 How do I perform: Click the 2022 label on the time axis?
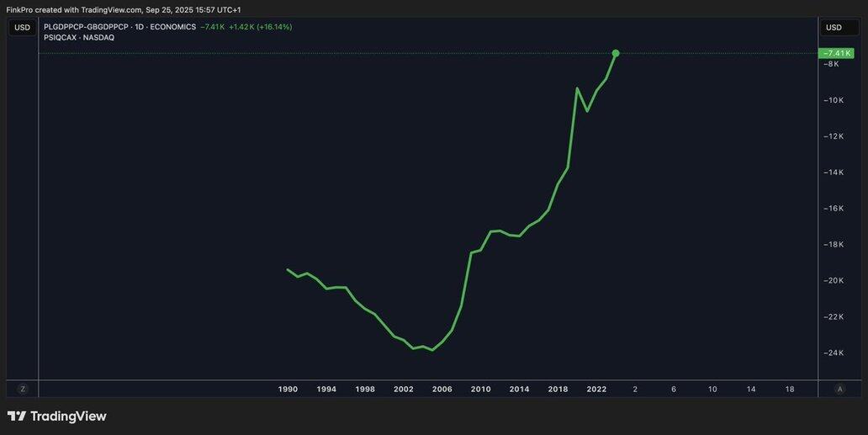596,390
